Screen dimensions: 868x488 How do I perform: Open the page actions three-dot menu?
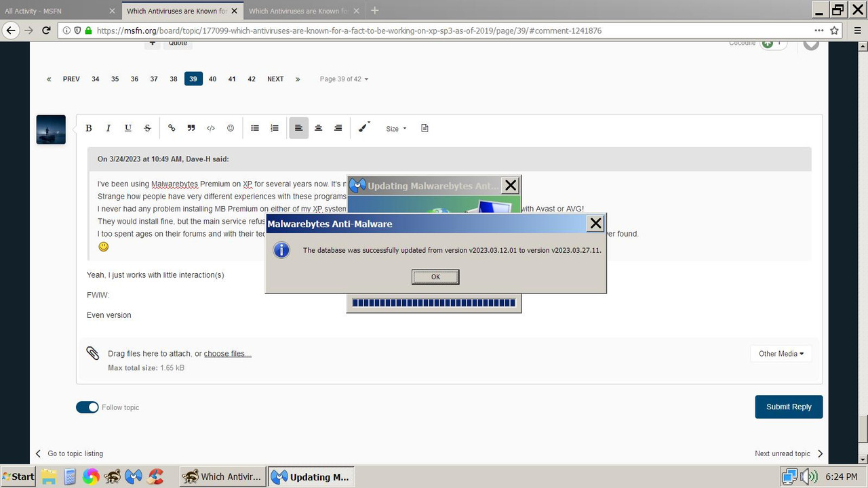[818, 30]
